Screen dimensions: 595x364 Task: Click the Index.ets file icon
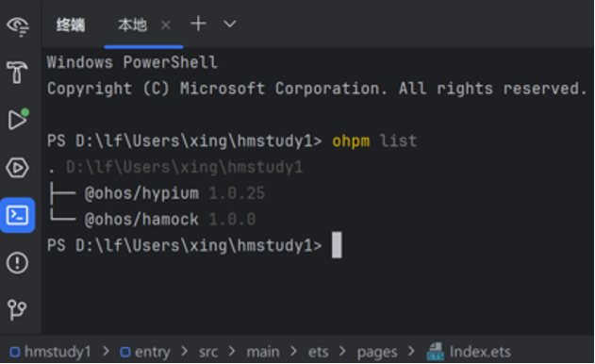click(x=436, y=351)
